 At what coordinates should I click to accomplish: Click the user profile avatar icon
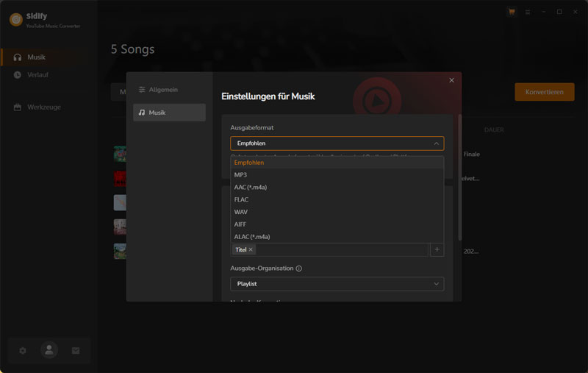click(49, 351)
